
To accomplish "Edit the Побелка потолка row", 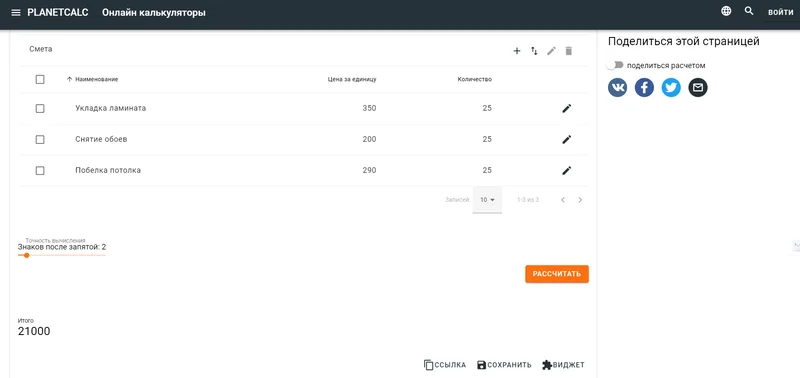I will (x=566, y=170).
